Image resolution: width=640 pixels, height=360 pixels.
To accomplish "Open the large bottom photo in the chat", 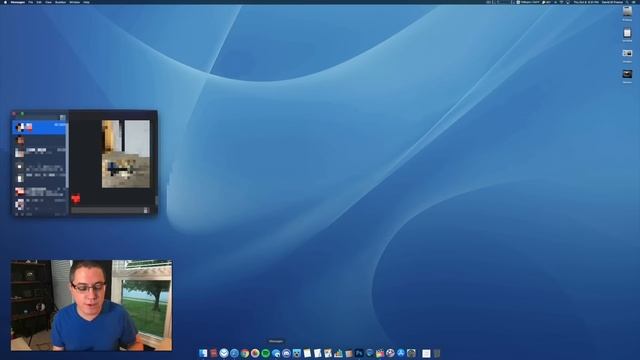I will click(126, 171).
